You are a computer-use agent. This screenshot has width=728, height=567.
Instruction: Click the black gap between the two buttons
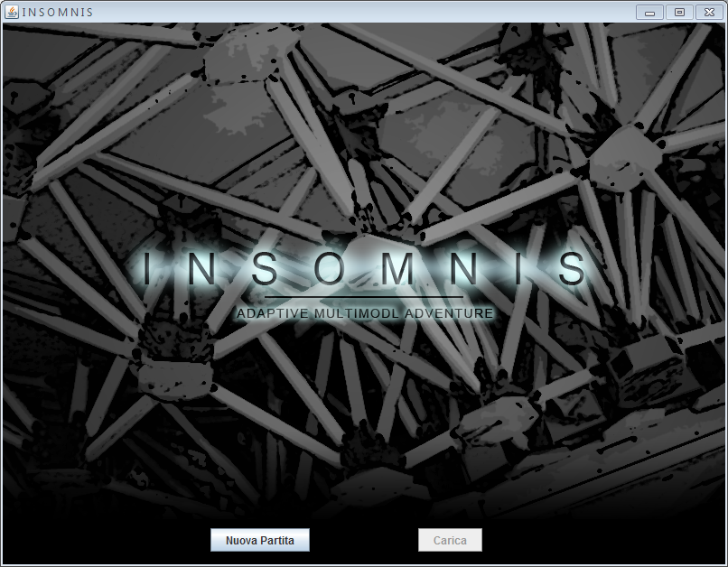363,540
